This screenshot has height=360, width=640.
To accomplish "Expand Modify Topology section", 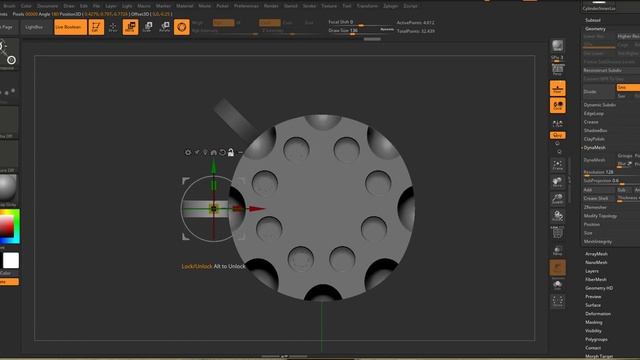I will pos(600,216).
